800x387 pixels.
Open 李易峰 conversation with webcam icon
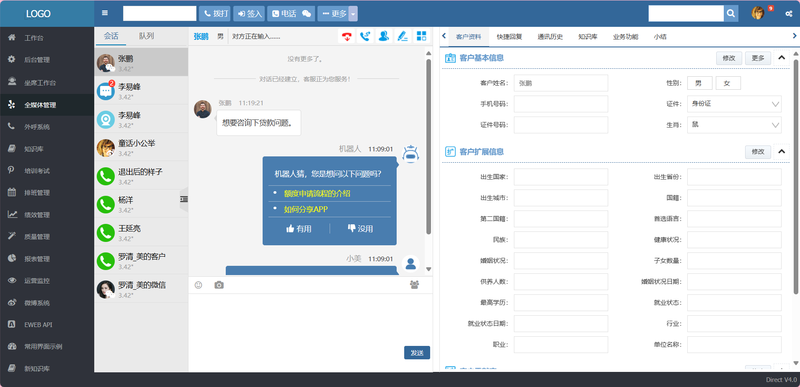pyautogui.click(x=141, y=119)
